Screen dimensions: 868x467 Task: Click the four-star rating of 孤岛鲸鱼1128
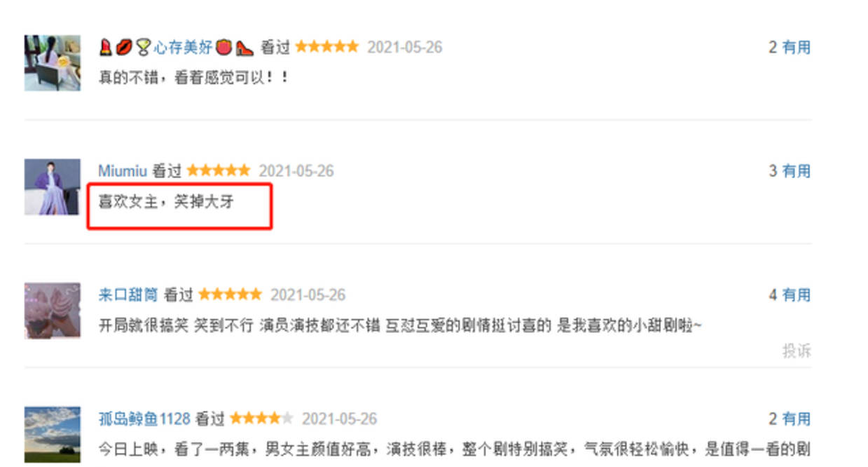coord(261,419)
